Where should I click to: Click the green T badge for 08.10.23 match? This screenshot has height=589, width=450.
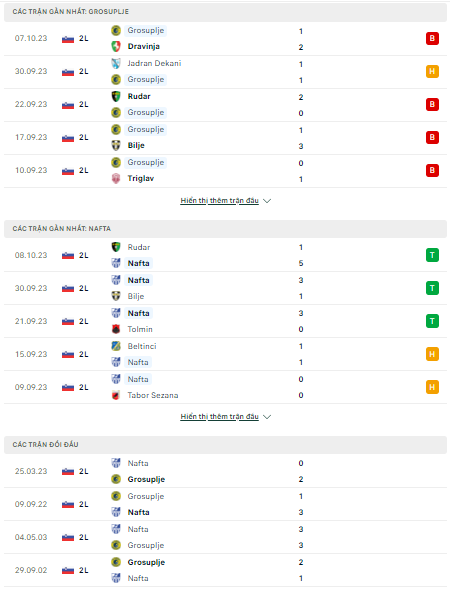point(432,255)
